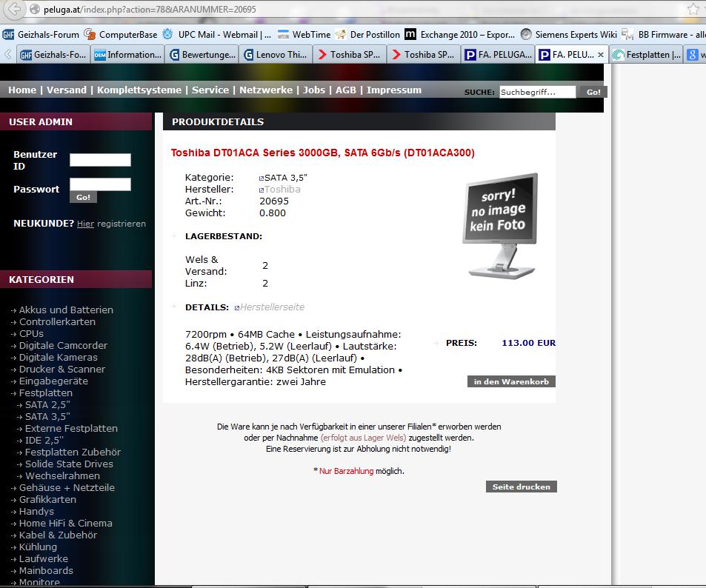Viewport: 706px width, 588px height.
Task: Open the 'Digitale Kameras' category
Action: pyautogui.click(x=58, y=358)
